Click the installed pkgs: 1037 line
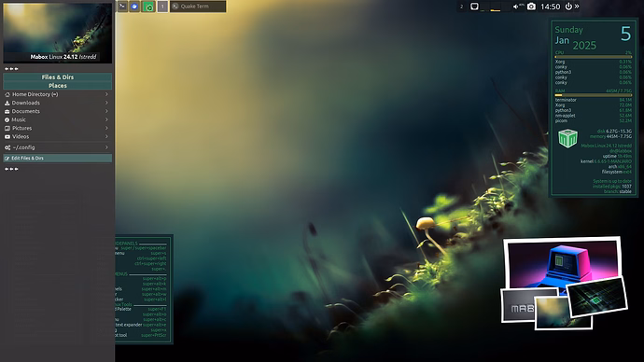The height and width of the screenshot is (362, 644). click(x=612, y=187)
